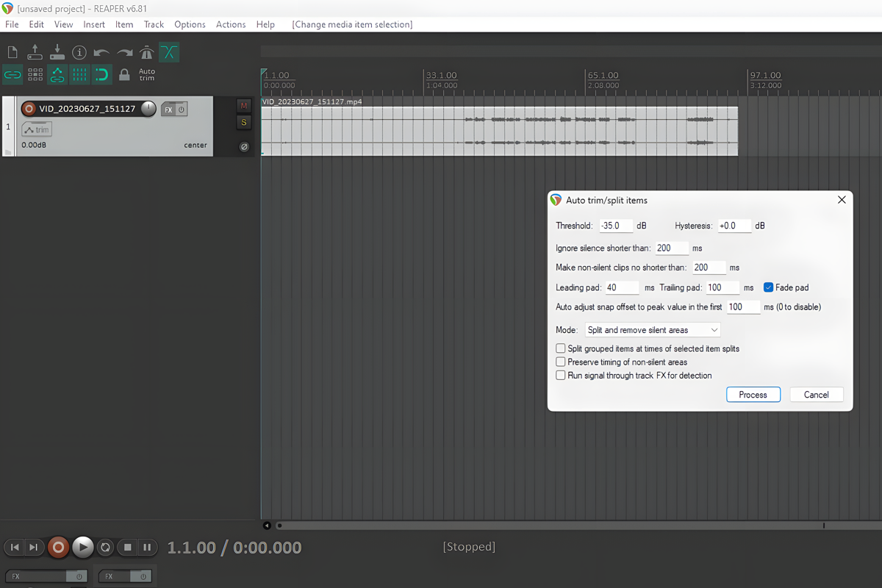Open the Mode dropdown in Auto trim dialog
This screenshot has width=882, height=588.
[653, 330]
